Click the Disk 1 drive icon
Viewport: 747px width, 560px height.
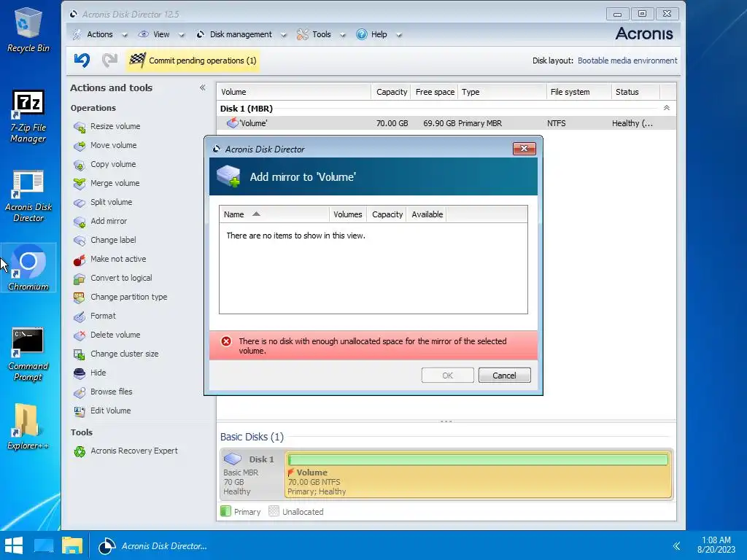233,459
